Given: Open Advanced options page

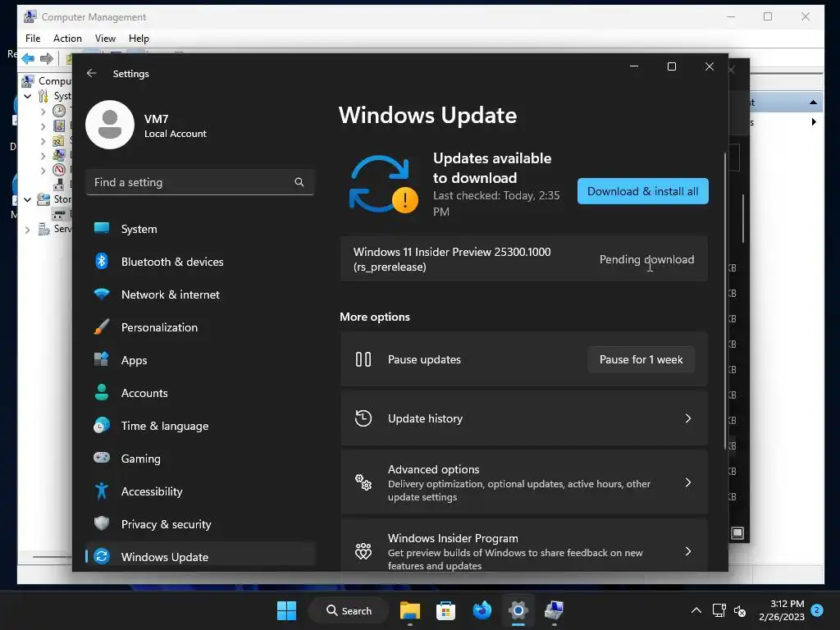Looking at the screenshot, I should [524, 482].
